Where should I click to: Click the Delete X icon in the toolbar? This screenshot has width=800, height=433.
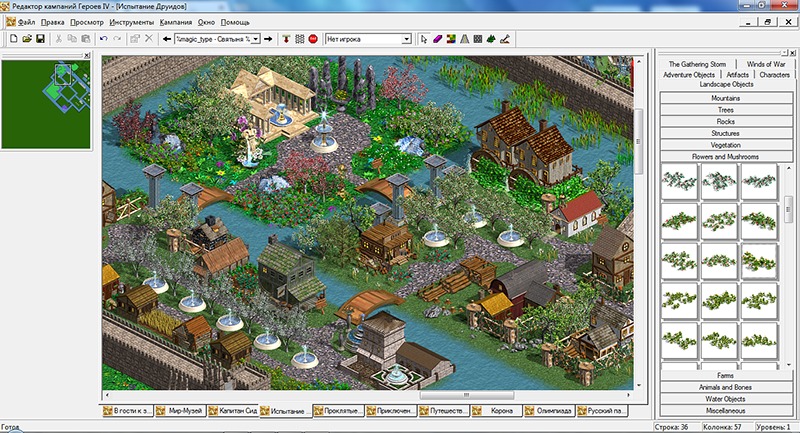(149, 39)
